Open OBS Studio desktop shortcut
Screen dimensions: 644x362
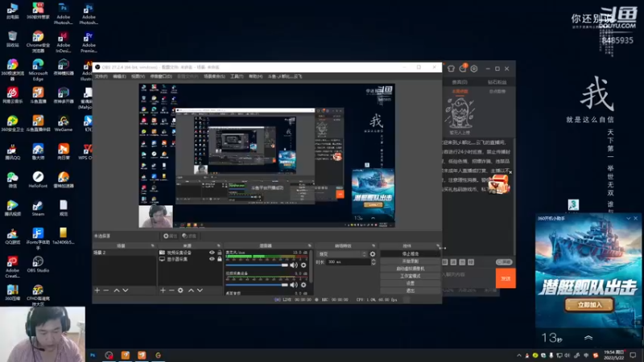38,265
